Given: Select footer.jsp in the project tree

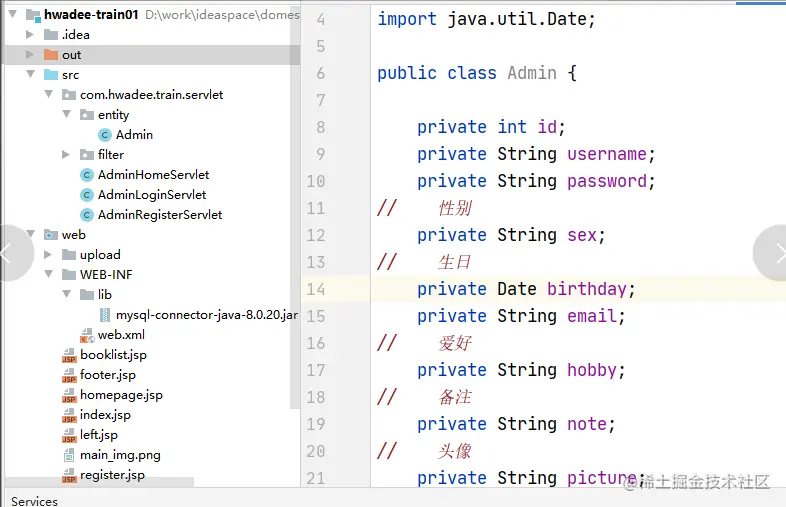Looking at the screenshot, I should pos(108,375).
